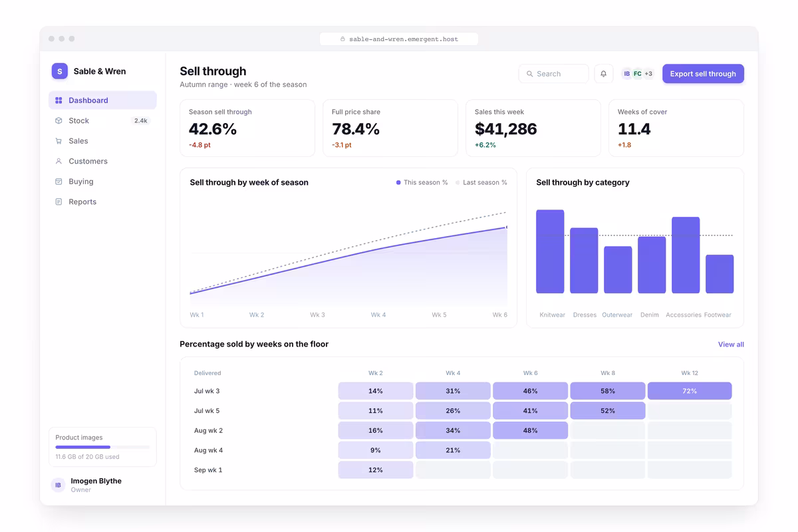Click the search magnifier icon
The image size is (798, 532).
point(530,74)
